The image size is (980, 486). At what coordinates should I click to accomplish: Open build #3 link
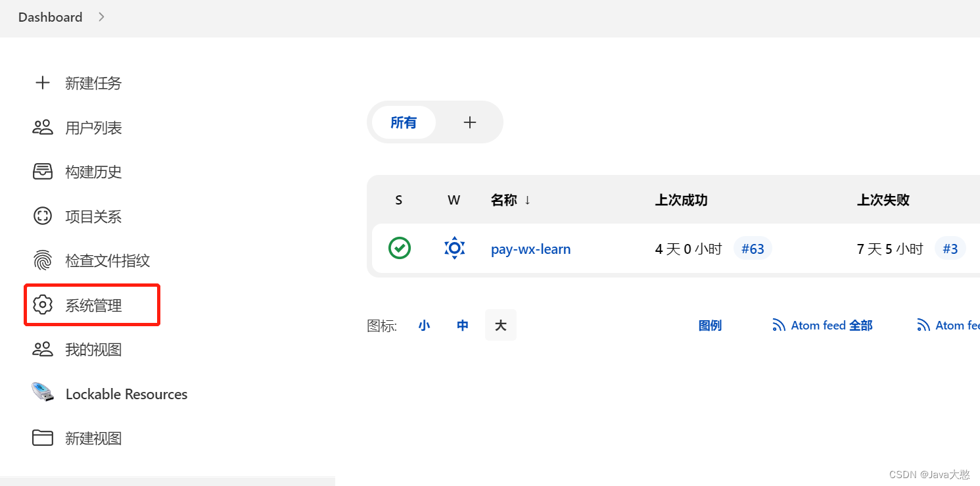950,249
